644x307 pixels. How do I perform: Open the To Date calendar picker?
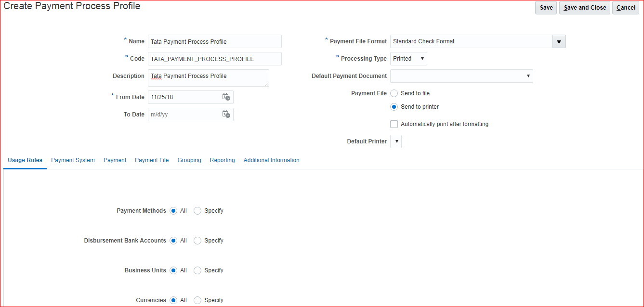[x=226, y=115]
